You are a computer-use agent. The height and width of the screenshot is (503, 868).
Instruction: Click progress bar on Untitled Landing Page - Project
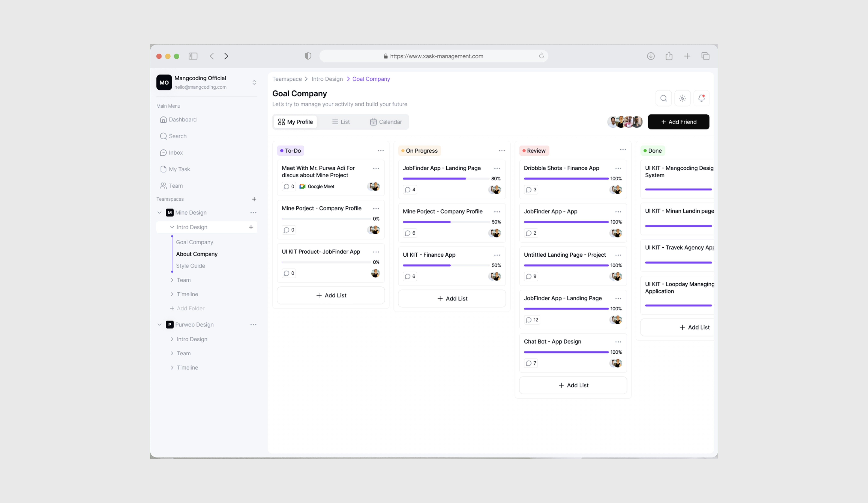pos(566,265)
